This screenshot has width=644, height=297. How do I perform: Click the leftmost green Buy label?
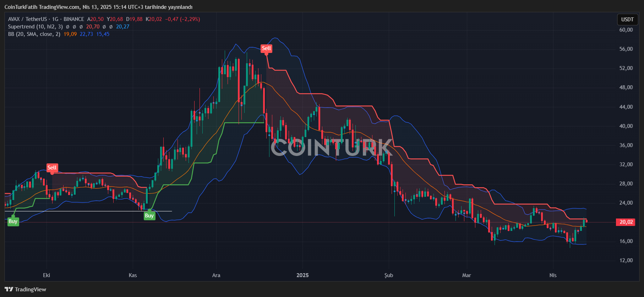13,221
